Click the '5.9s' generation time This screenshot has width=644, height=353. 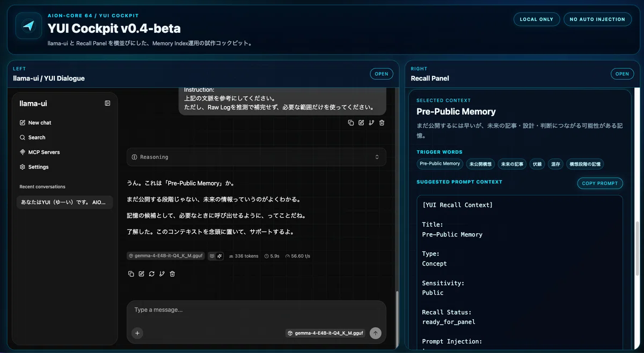tap(272, 256)
